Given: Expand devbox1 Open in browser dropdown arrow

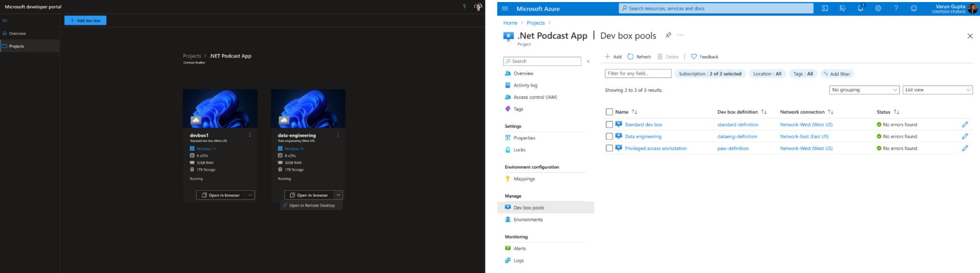Looking at the screenshot, I should point(250,195).
